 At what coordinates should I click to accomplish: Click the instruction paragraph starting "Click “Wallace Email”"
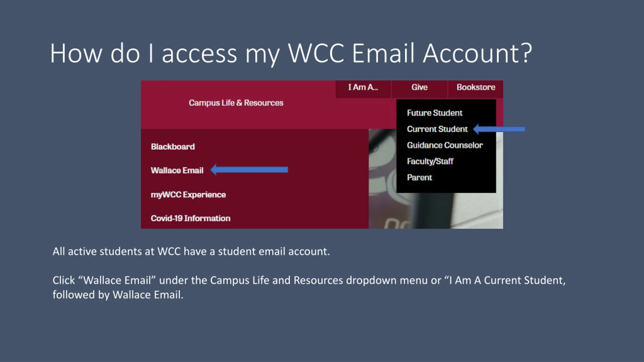coord(309,287)
